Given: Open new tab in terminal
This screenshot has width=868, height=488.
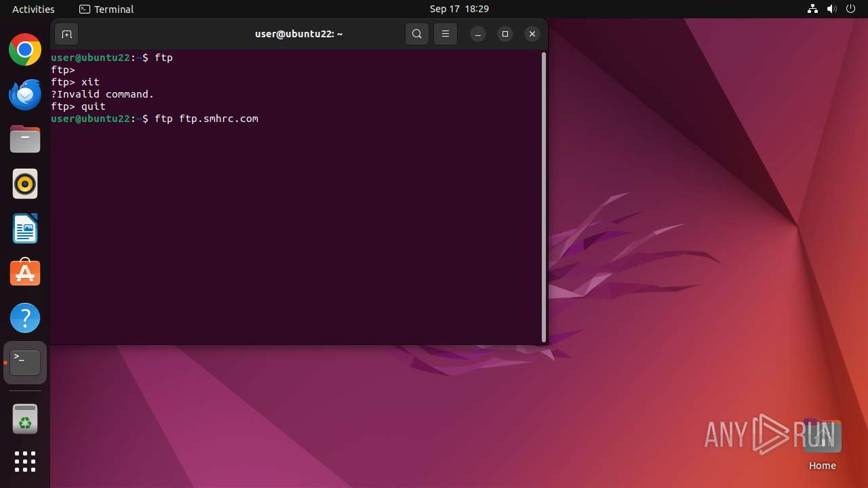Looking at the screenshot, I should coord(66,34).
